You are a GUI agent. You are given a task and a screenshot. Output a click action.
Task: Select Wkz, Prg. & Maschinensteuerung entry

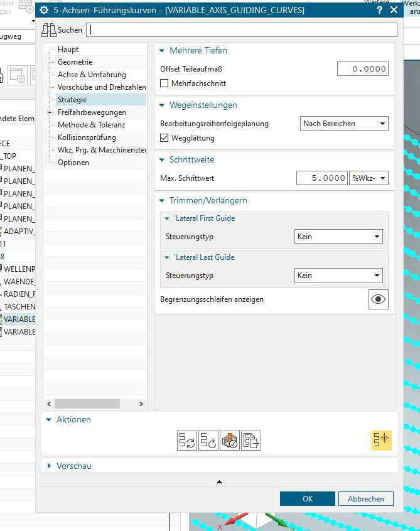click(x=102, y=150)
